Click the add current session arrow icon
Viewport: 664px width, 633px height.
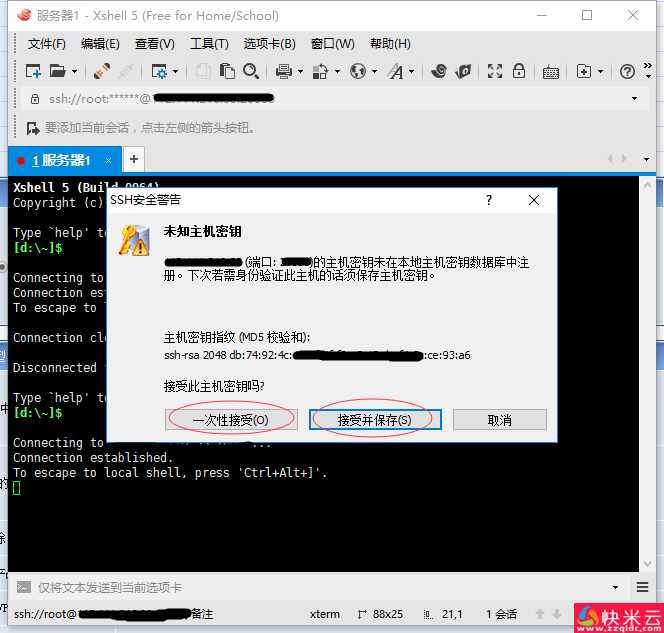[33, 128]
